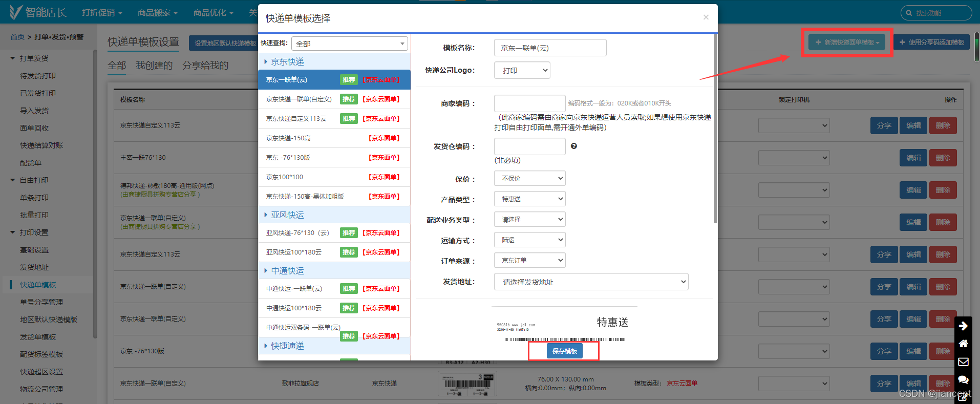This screenshot has height=404, width=980.
Task: Select template 京东100*100 in the list
Action: pyautogui.click(x=334, y=177)
